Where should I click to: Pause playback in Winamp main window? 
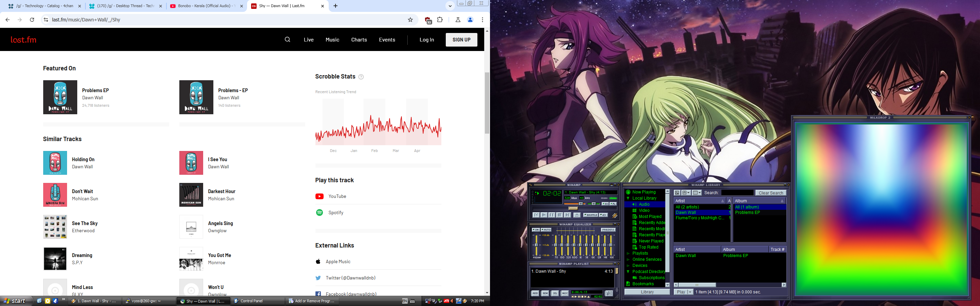pyautogui.click(x=552, y=215)
